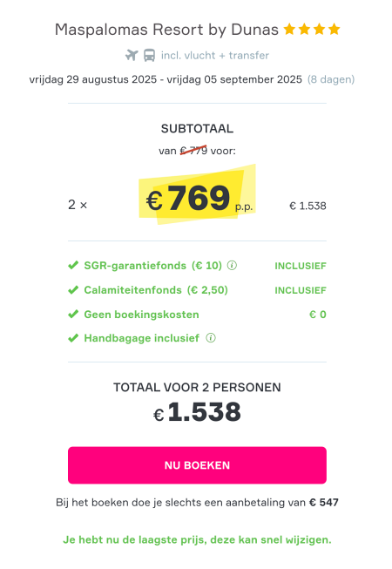This screenshot has width=392, height=569.
Task: Open Handbagage inclusief info icon
Action: [x=211, y=338]
